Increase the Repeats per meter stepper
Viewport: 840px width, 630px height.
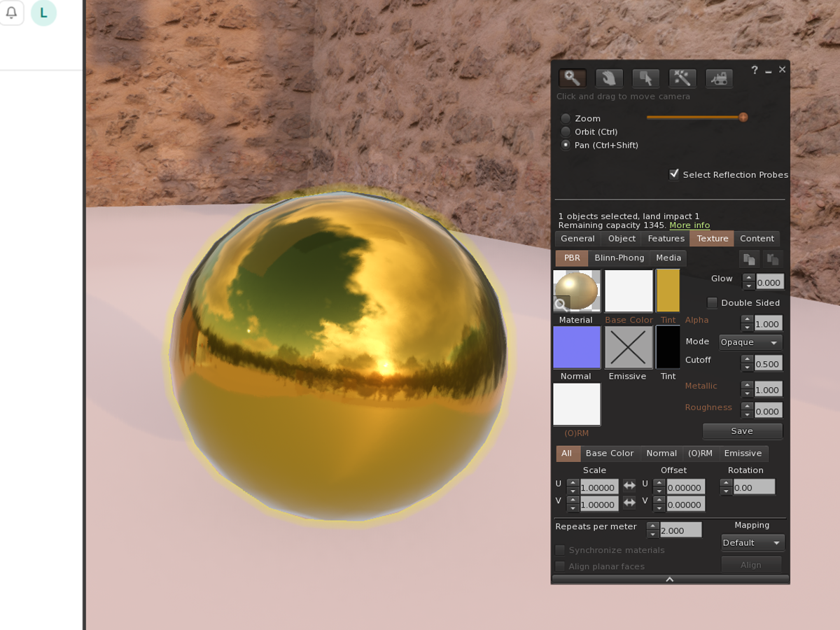pyautogui.click(x=653, y=526)
